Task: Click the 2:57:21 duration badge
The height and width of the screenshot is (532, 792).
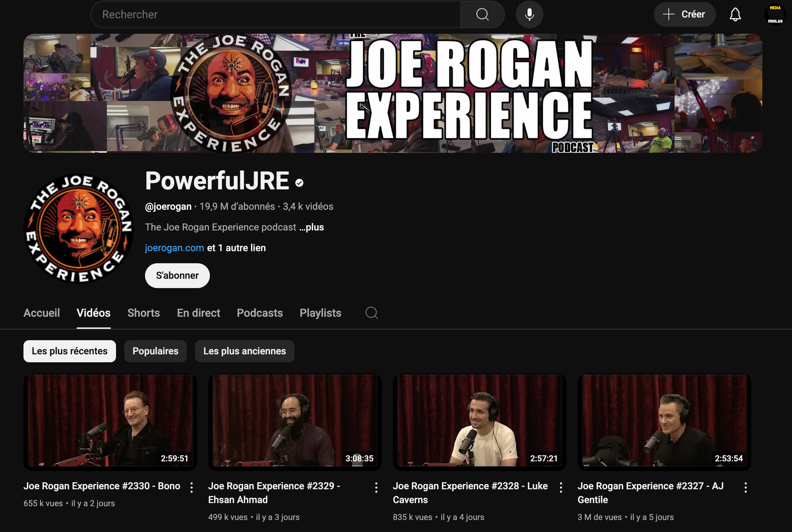Action: pos(544,458)
